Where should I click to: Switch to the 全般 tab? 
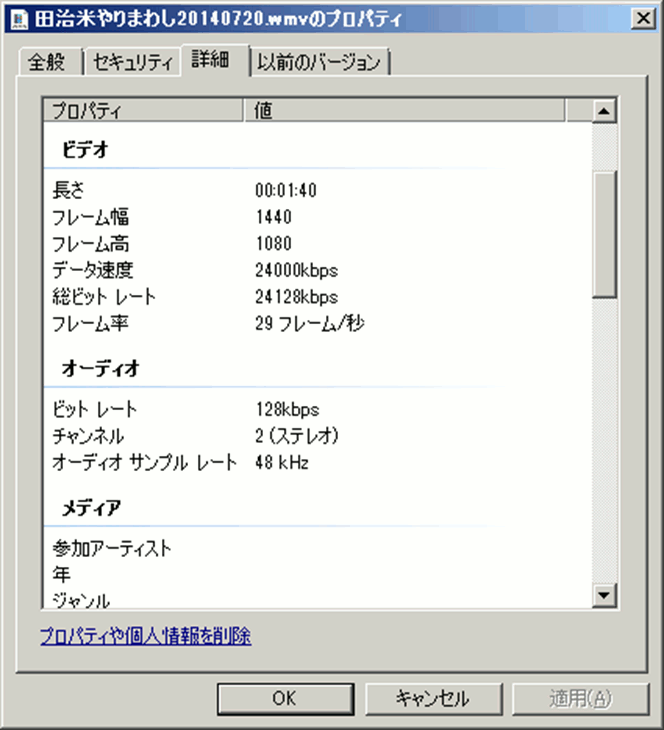(x=50, y=61)
